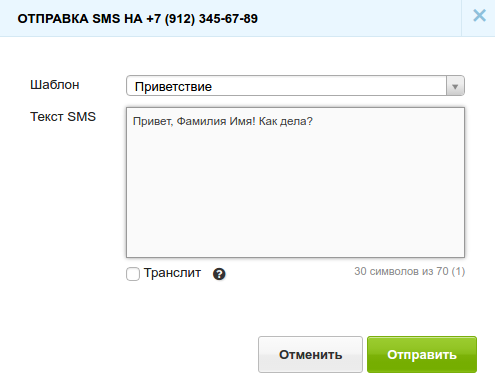This screenshot has height=381, width=495.
Task: Click the phone number in the header
Action: pos(202,19)
